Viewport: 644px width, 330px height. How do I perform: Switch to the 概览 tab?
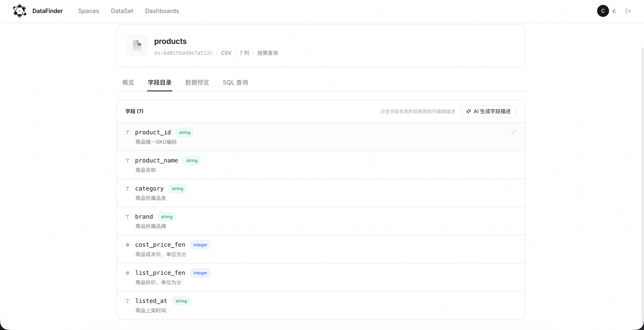(128, 82)
